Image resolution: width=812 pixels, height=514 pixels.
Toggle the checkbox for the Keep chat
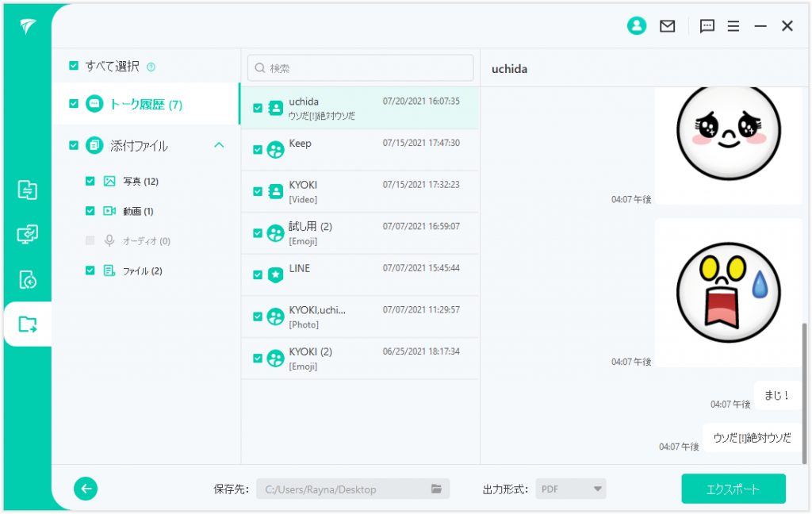point(257,149)
